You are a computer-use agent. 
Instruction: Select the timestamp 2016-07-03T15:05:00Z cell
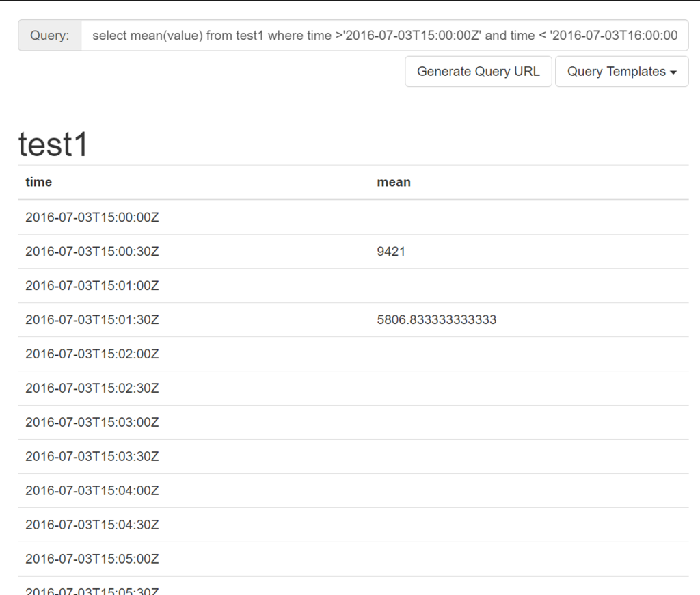92,559
